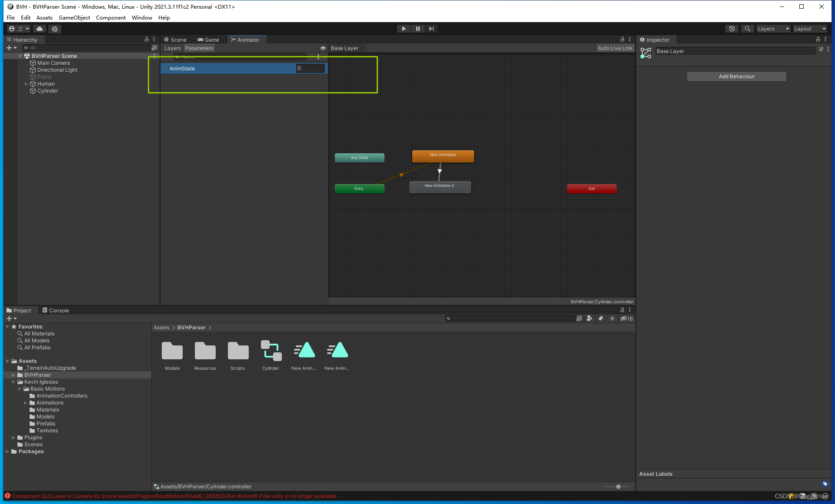This screenshot has width=835, height=504.
Task: Toggle hidden packages visibility (16)
Action: [627, 318]
